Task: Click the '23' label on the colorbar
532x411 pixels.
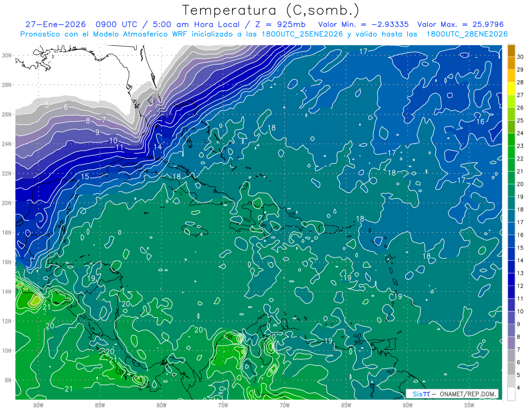Action: (x=520, y=146)
